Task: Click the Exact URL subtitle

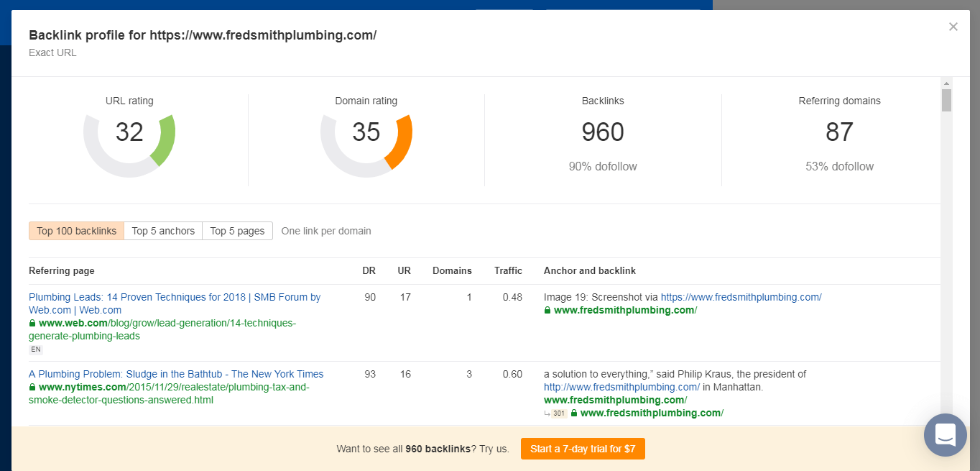Action: point(52,52)
